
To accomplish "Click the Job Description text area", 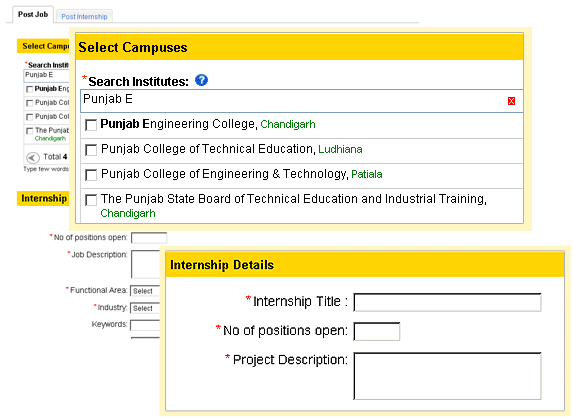I will coord(145,264).
